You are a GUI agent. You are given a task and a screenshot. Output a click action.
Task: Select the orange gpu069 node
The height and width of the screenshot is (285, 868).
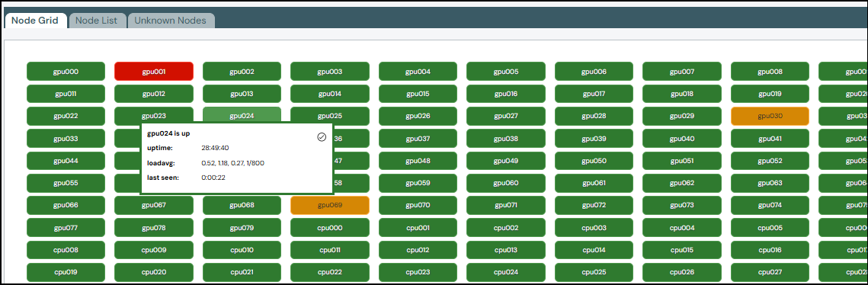[x=330, y=205]
